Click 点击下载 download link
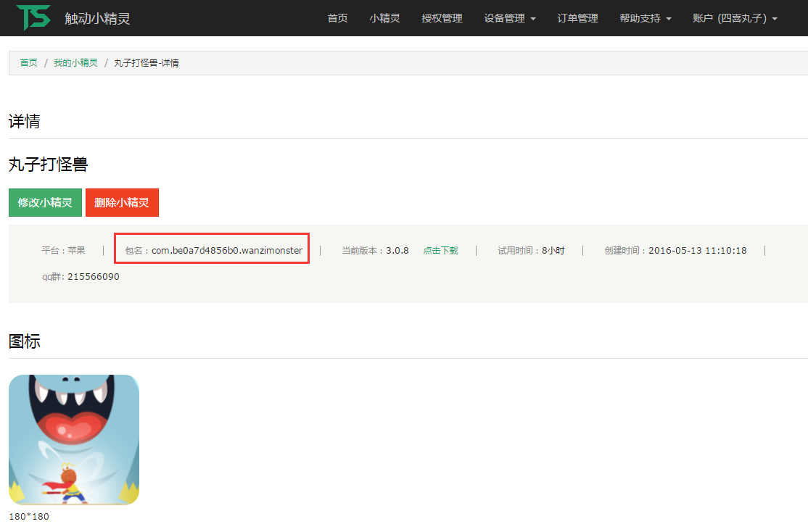Viewport: 808px width, 532px height. [x=440, y=250]
